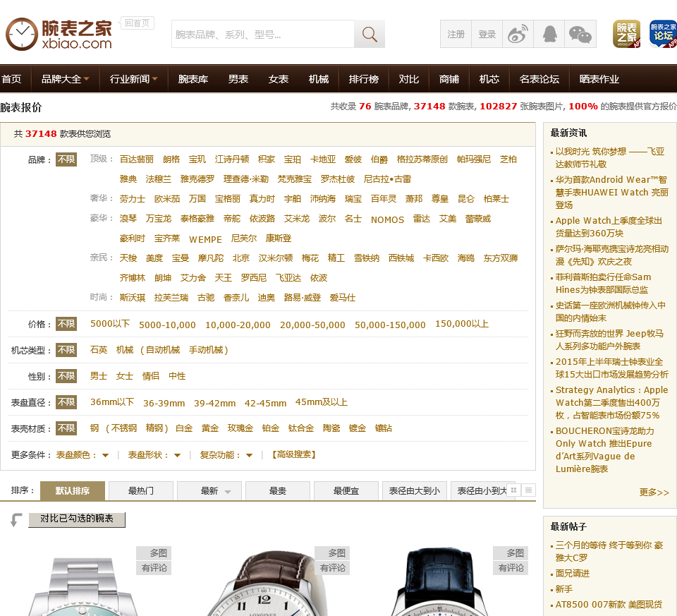Open the green dial steel watch thumbnail
Screen dimensions: 677x616
click(83, 586)
